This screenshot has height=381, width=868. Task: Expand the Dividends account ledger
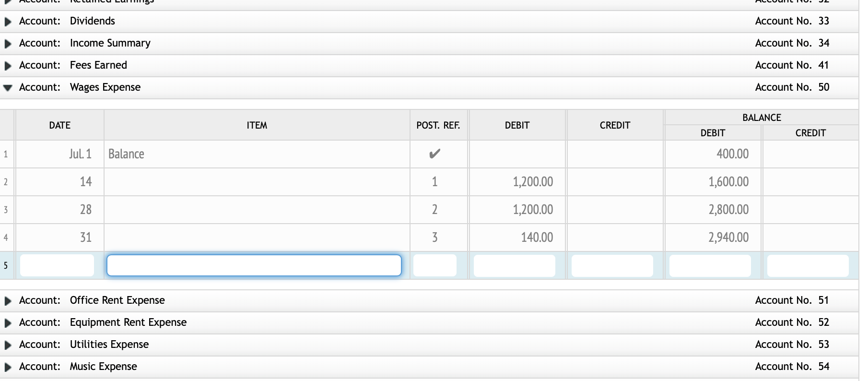click(x=7, y=21)
